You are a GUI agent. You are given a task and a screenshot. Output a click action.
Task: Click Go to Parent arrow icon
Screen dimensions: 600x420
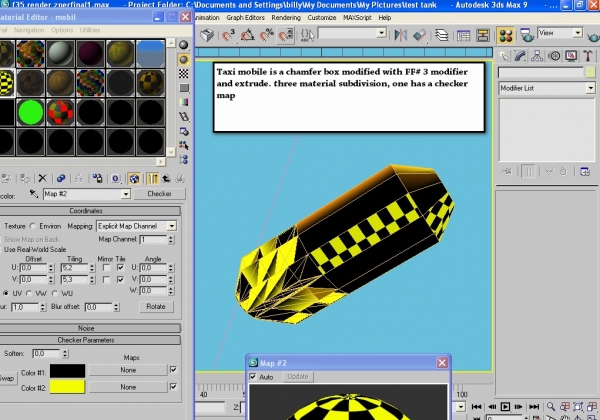(x=166, y=178)
